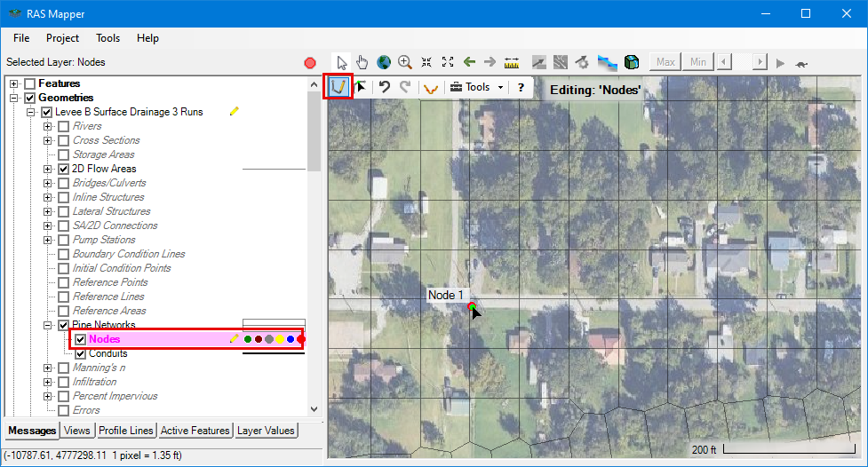Collapse the Pipe Networks tree node
This screenshot has width=868, height=467.
(48, 325)
